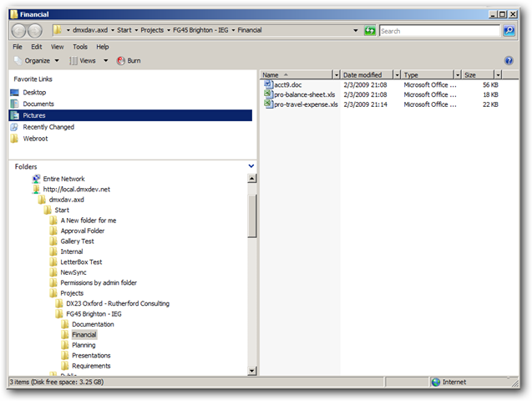Click the Forward navigation arrow button

coord(34,31)
